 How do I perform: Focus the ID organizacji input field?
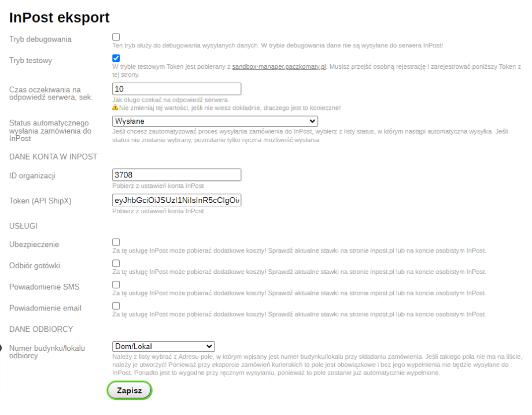pyautogui.click(x=176, y=175)
